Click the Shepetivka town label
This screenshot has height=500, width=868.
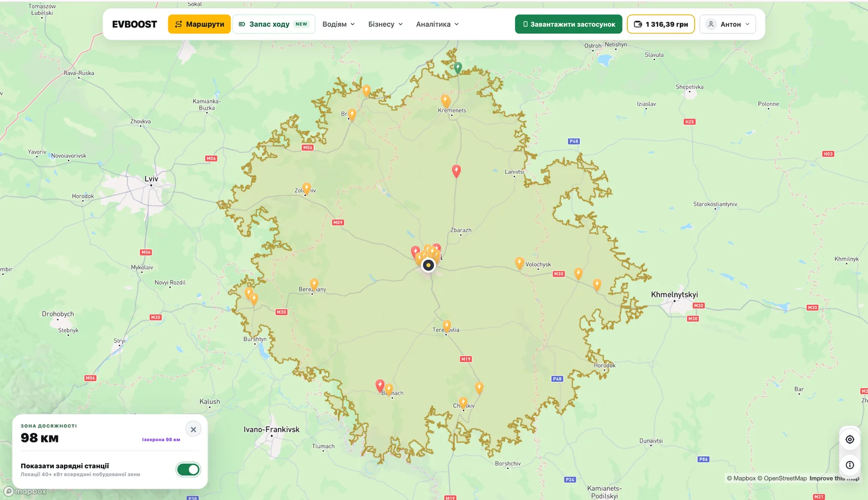(x=690, y=87)
